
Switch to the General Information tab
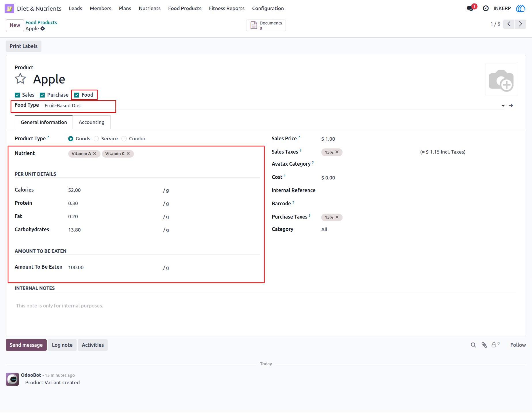coord(44,122)
